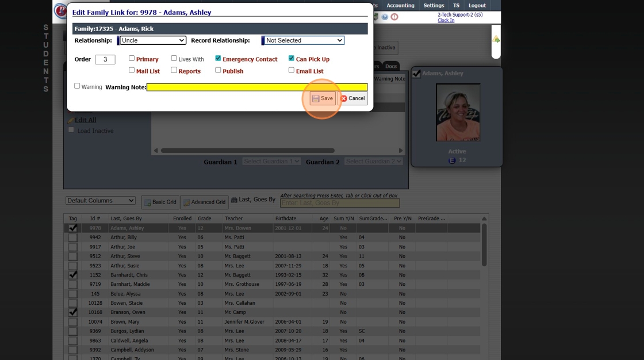This screenshot has width=644, height=360.
Task: Click the Enrolled column header
Action: (x=182, y=219)
